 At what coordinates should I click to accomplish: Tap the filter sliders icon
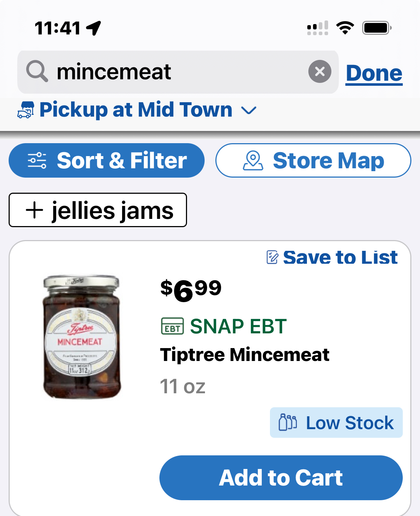[x=37, y=160]
